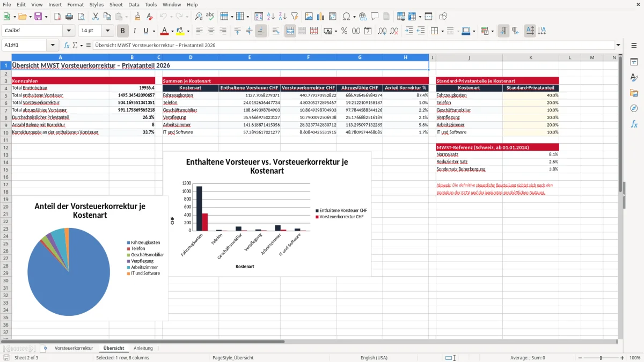Click the Cut scissors icon
Viewport: 644px width, 362px height.
click(95, 17)
